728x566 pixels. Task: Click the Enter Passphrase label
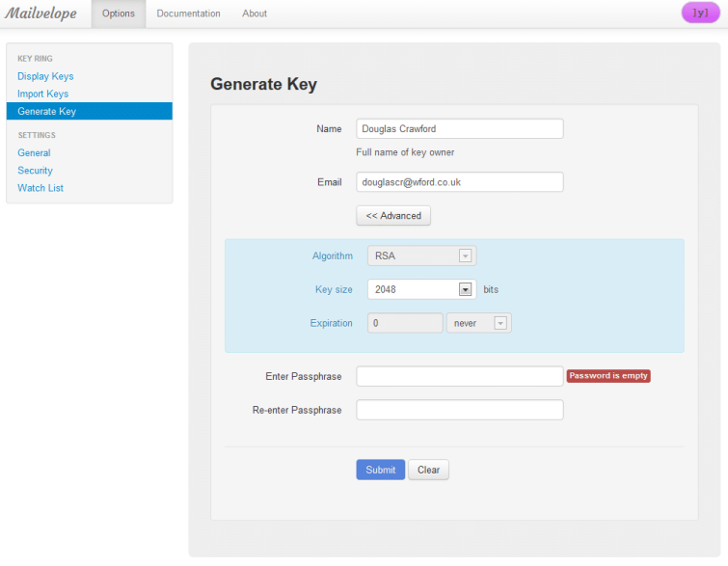click(x=303, y=376)
